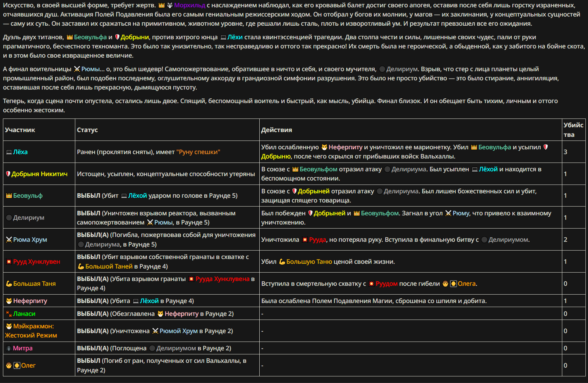Click the flexed arm icon before Большой Таней in Рууд's status
Screen dimensions: 588x383
pyautogui.click(x=81, y=266)
